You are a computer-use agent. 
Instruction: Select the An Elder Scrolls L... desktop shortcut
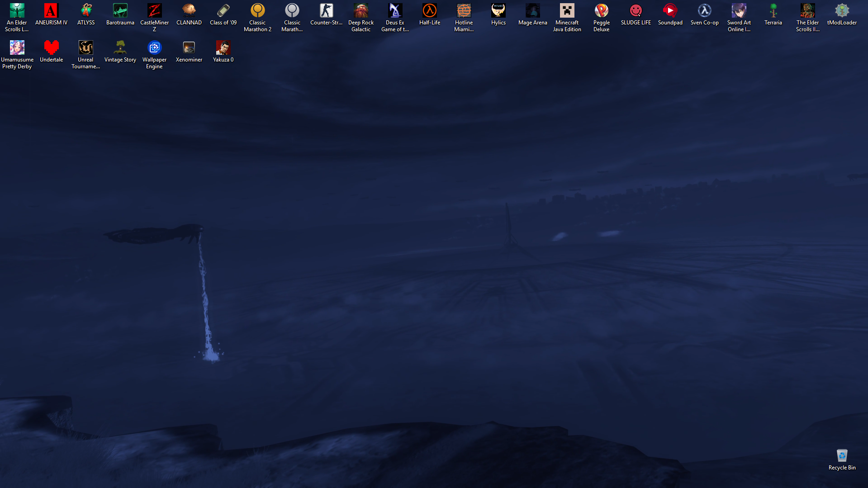[17, 18]
